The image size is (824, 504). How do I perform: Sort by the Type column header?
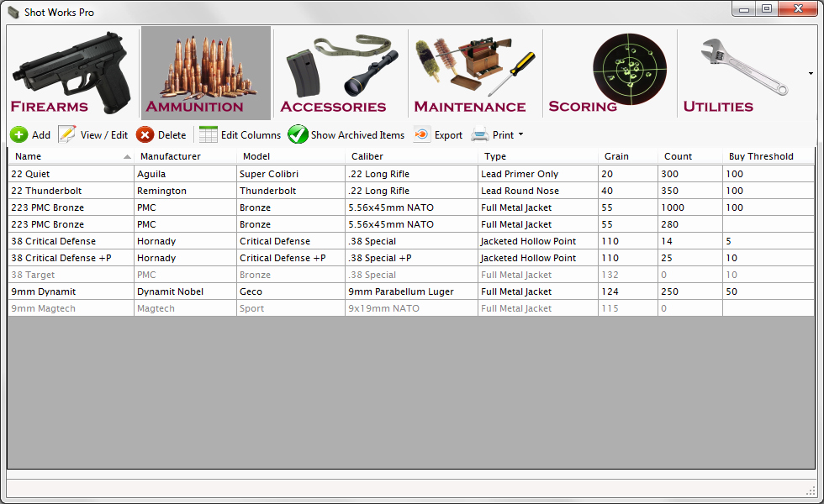[538, 156]
